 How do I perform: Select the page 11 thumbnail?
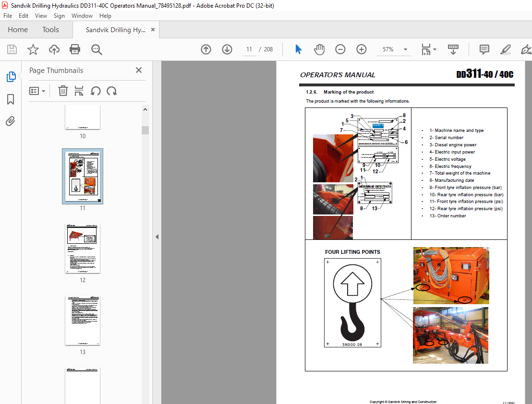[x=83, y=176]
